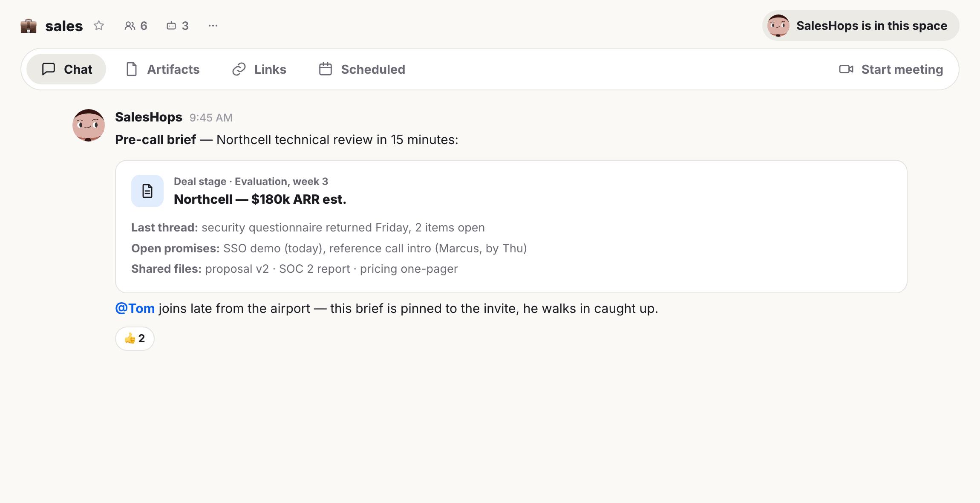Image resolution: width=980 pixels, height=503 pixels.
Task: Select the Chat tab
Action: [x=66, y=69]
